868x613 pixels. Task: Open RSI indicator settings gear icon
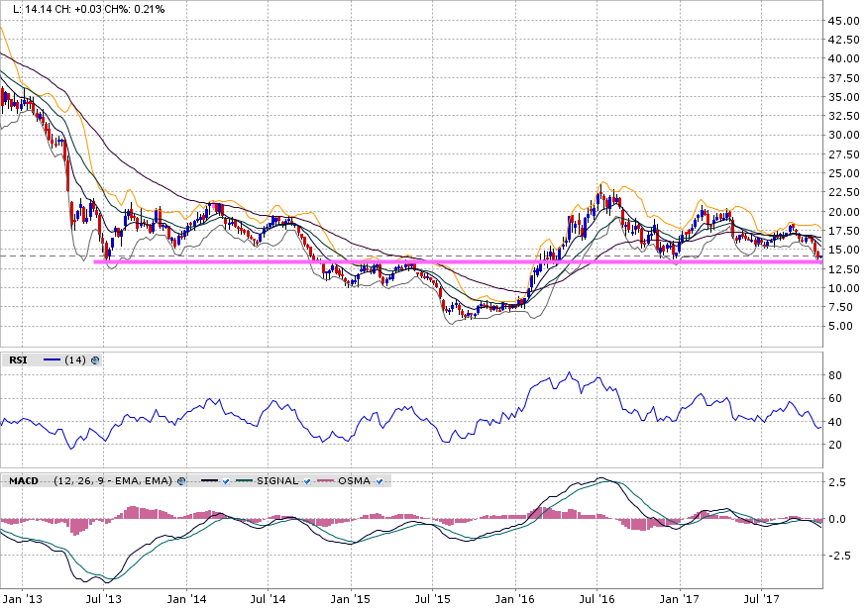click(96, 360)
